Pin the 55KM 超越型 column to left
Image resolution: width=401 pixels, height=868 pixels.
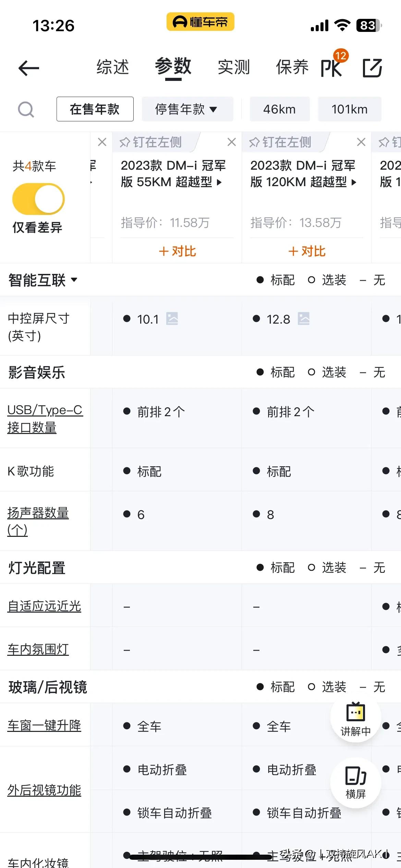(x=151, y=142)
